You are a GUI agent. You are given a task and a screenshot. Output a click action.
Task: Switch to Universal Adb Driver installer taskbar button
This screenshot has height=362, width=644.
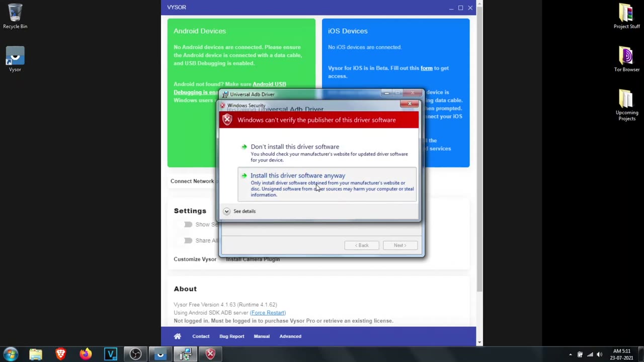pos(185,354)
